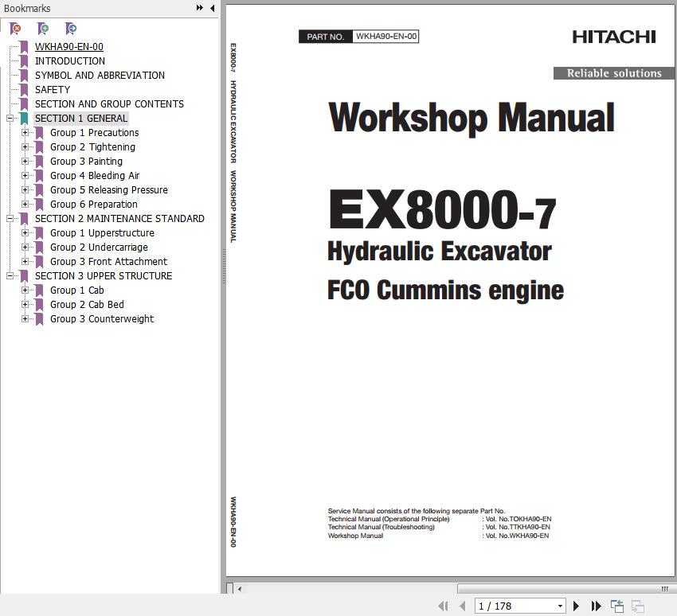Click the Vol. No.TOKHA90-EN text
Image resolution: width=677 pixels, height=616 pixels.
(519, 519)
